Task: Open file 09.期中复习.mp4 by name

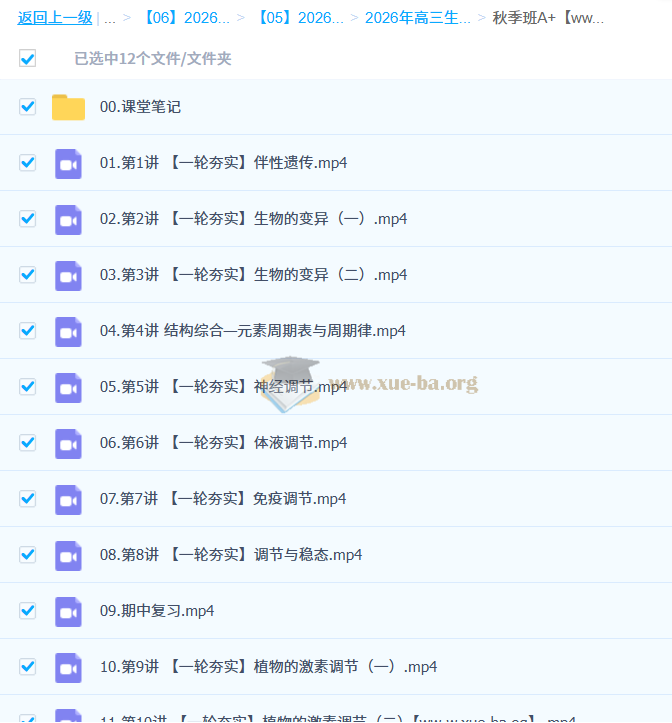Action: click(x=157, y=611)
